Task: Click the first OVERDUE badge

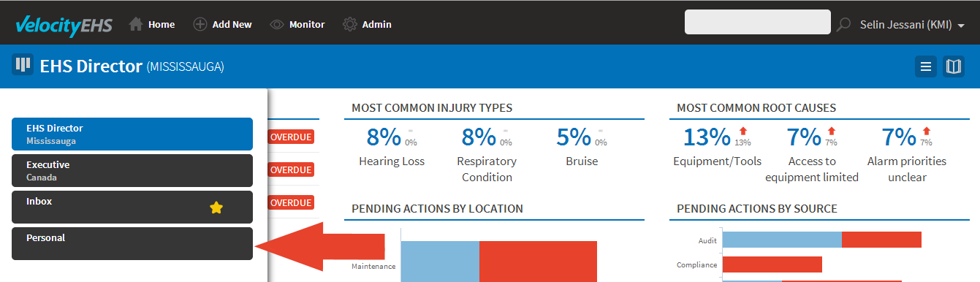Action: click(291, 137)
